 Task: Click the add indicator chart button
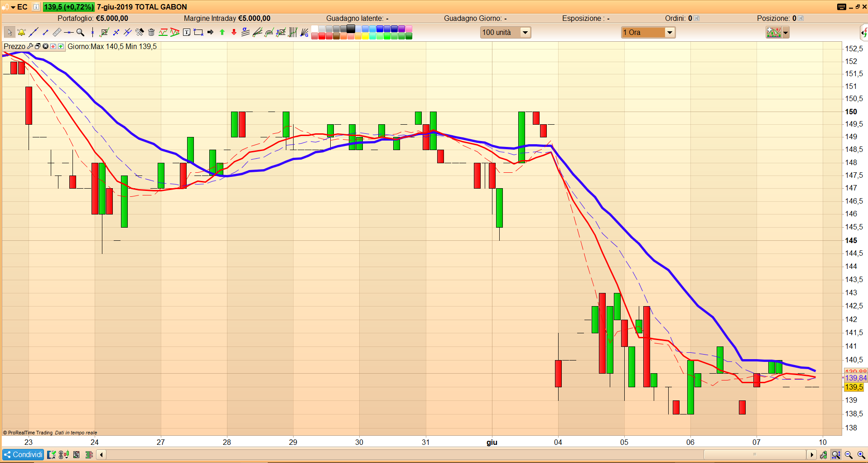point(774,33)
